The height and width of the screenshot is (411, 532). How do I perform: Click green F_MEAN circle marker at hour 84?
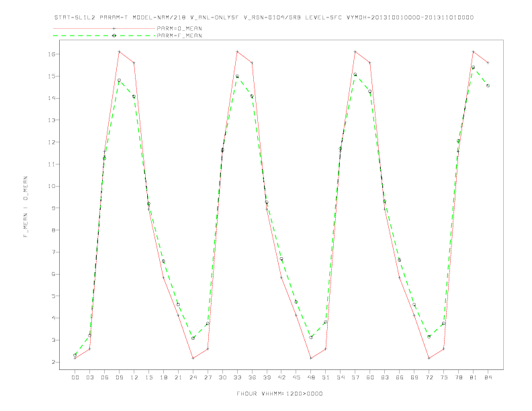click(488, 86)
